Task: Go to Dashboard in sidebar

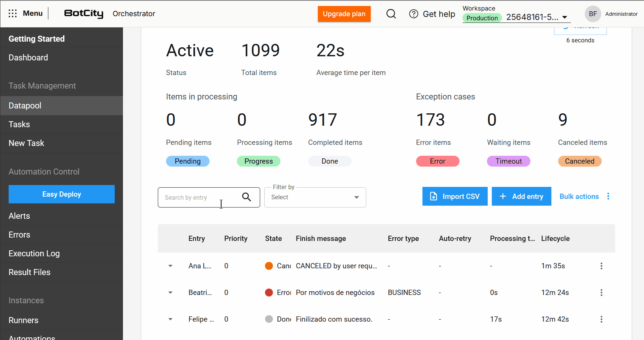Action: click(28, 58)
